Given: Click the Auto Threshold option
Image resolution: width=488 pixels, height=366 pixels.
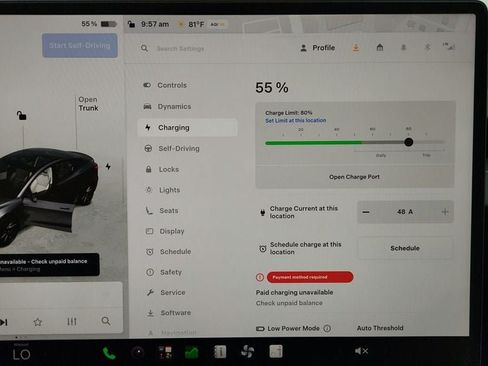Looking at the screenshot, I should tap(380, 328).
